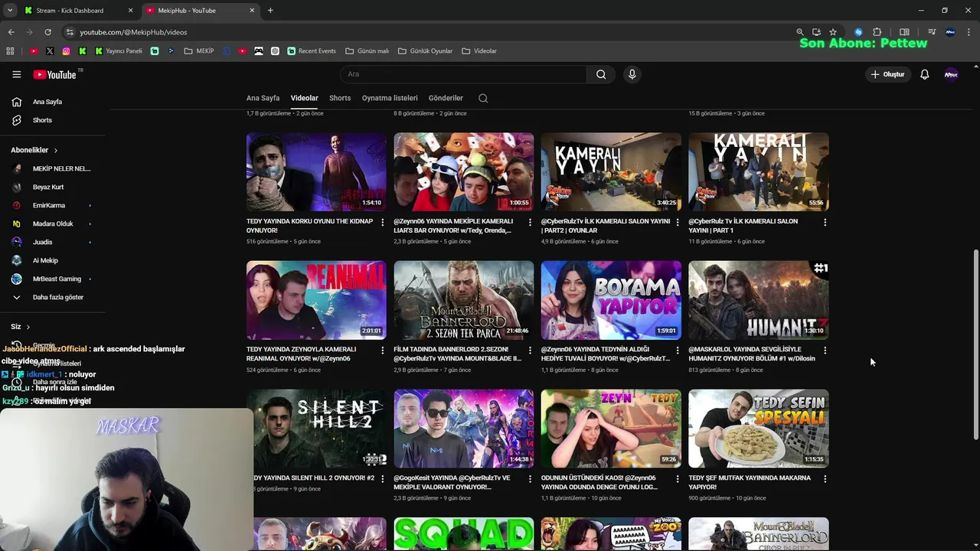The image size is (980, 551).
Task: Open the browser extensions puzzle icon
Action: [x=877, y=32]
